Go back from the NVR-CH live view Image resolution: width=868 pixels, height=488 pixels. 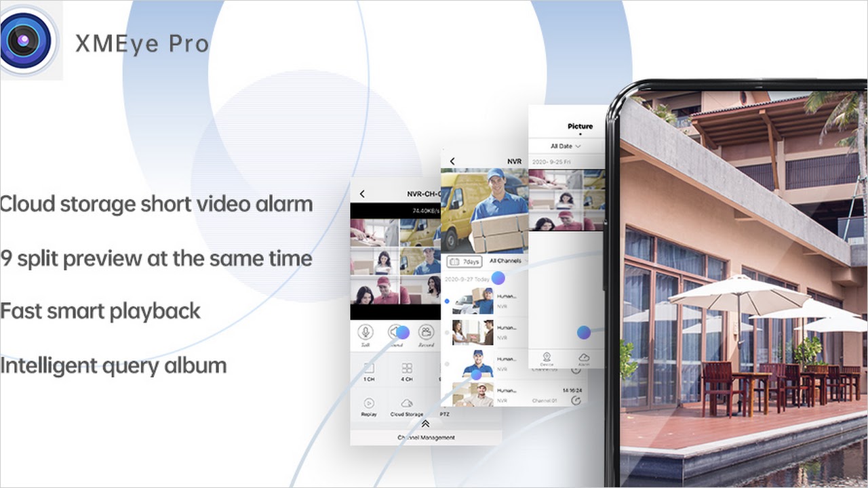tap(362, 194)
